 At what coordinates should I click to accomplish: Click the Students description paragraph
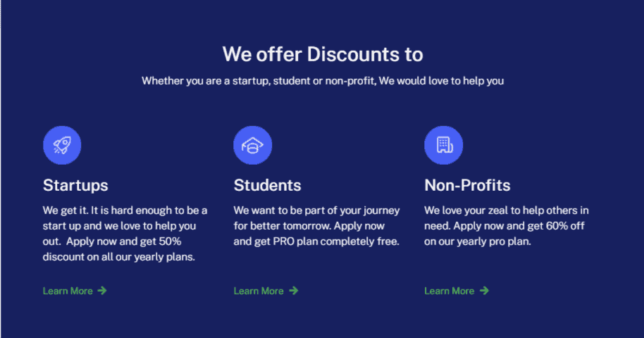pos(316,226)
